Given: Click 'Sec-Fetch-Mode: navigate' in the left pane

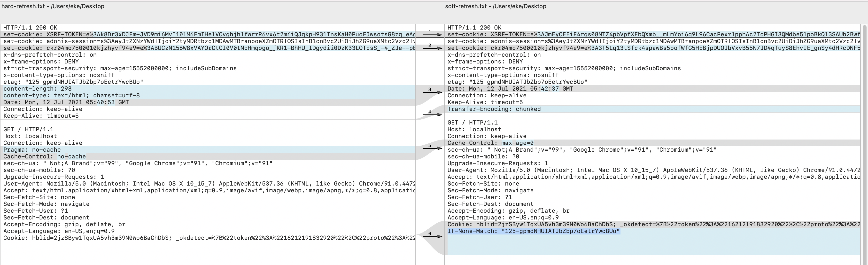Looking at the screenshot, I should [x=46, y=204].
